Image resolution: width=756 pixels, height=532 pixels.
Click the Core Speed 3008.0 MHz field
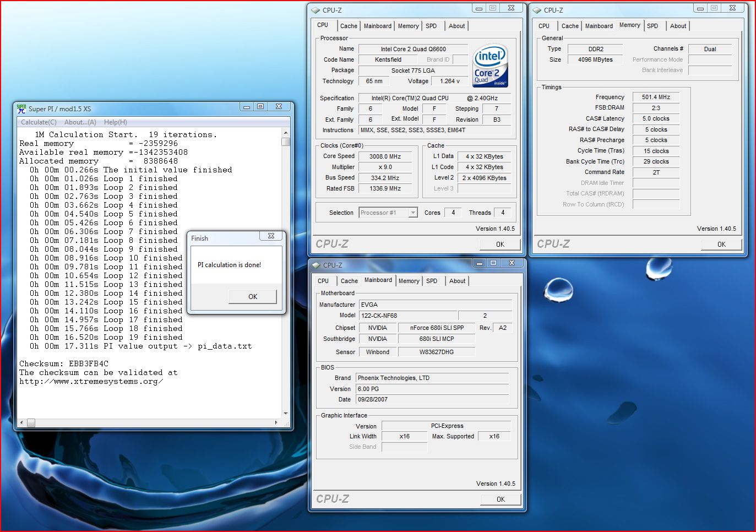pos(385,156)
